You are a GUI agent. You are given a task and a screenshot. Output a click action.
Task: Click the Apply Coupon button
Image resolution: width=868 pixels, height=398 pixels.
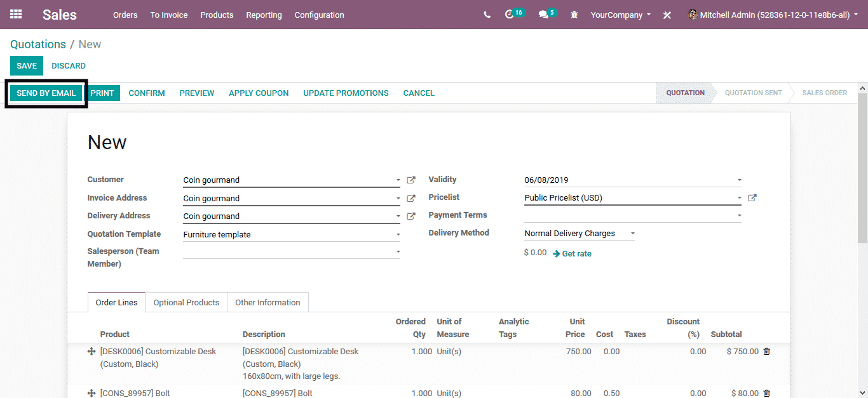tap(259, 93)
